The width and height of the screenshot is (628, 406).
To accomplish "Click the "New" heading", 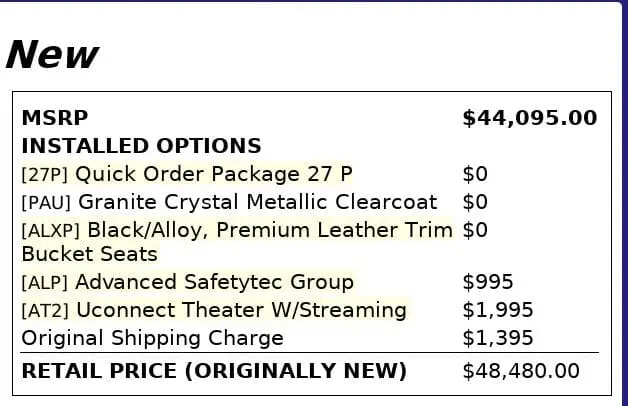I will pos(52,54).
